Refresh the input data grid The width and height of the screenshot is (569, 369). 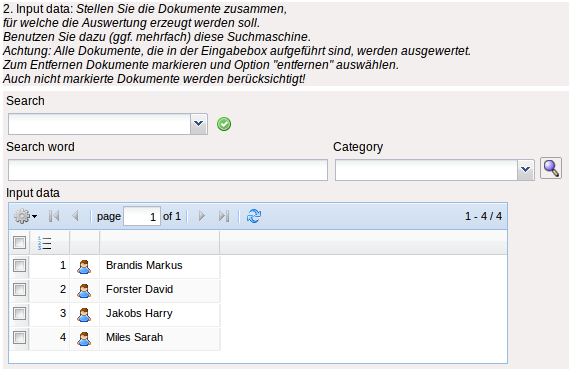[x=254, y=216]
